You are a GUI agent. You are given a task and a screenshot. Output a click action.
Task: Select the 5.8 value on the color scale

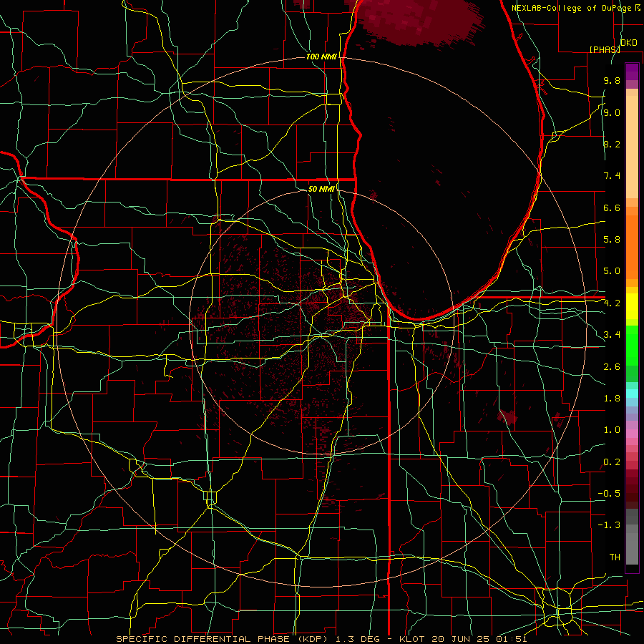612,240
